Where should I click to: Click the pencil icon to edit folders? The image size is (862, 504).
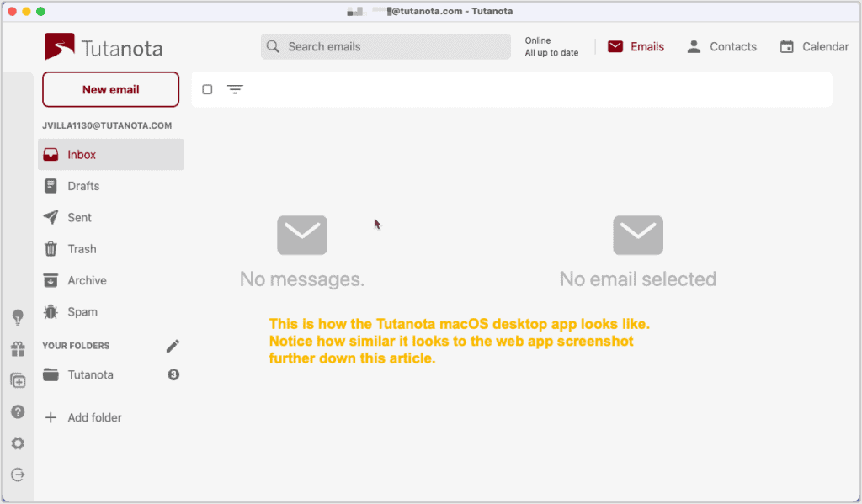point(173,346)
